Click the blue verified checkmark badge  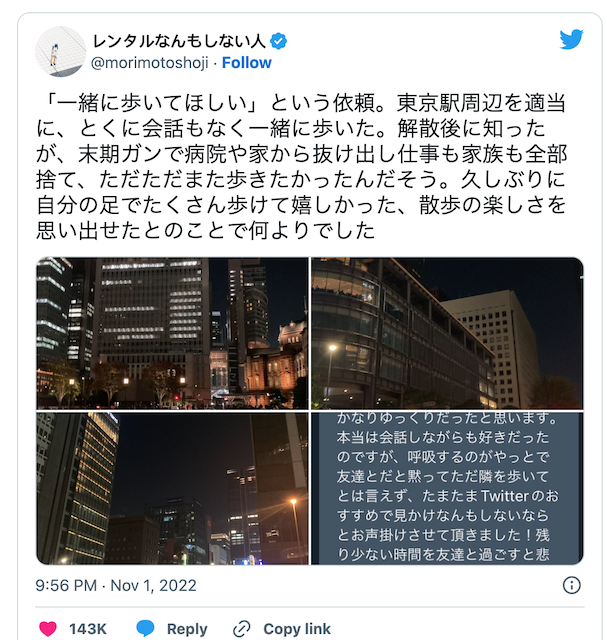279,41
